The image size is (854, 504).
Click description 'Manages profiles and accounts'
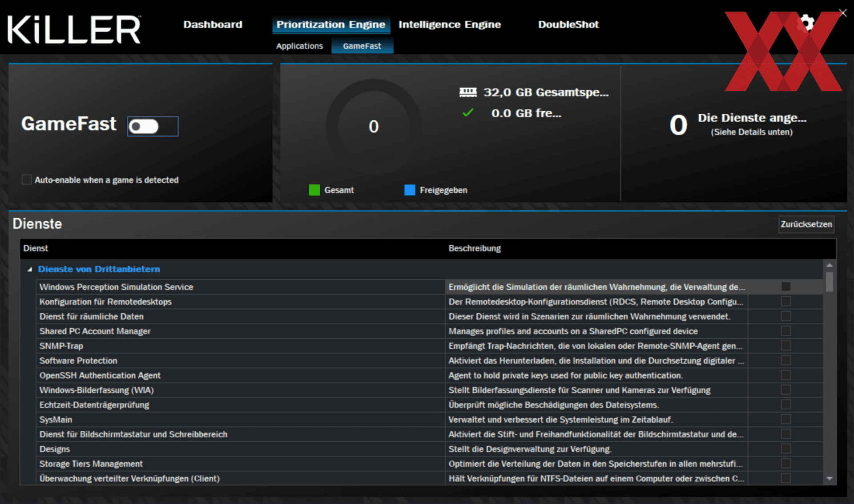coord(573,331)
